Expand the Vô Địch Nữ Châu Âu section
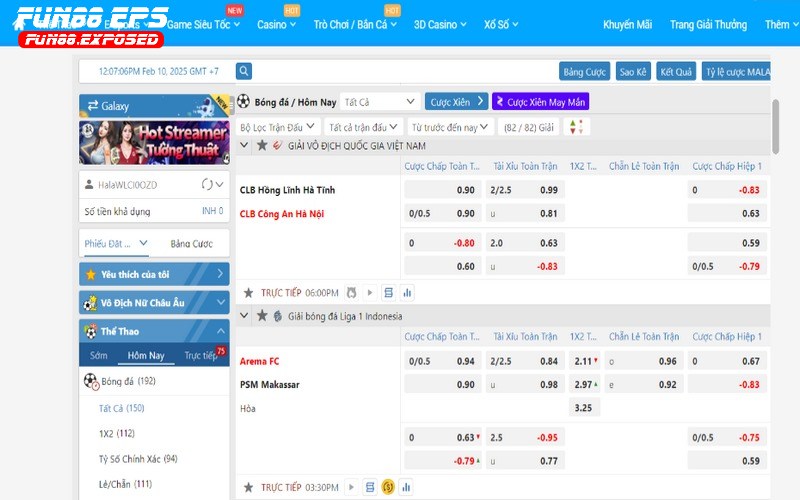 point(220,303)
